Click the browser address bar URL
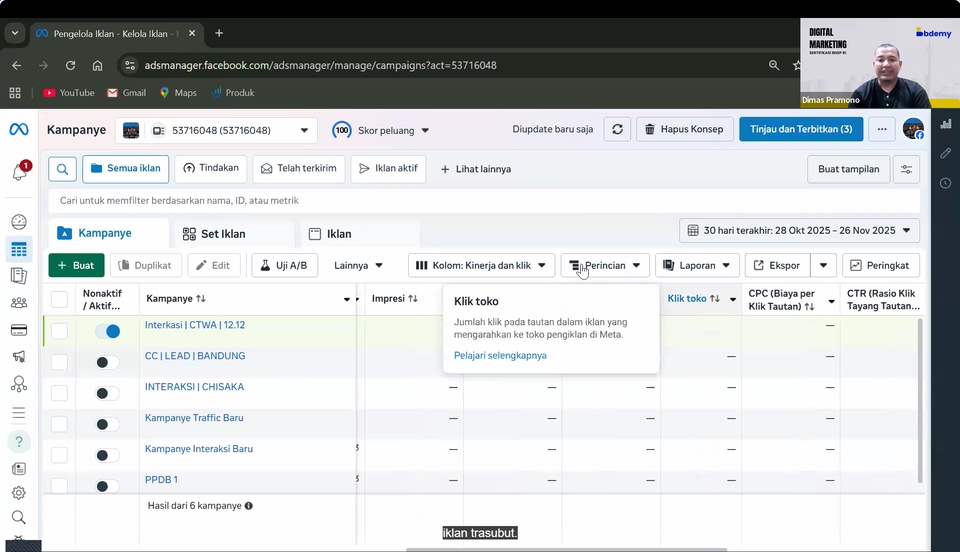This screenshot has height=552, width=960. pyautogui.click(x=320, y=65)
